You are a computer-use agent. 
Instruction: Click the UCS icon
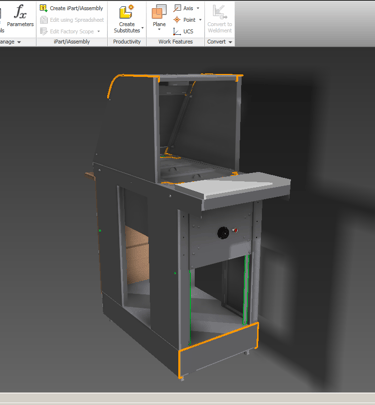[x=177, y=31]
